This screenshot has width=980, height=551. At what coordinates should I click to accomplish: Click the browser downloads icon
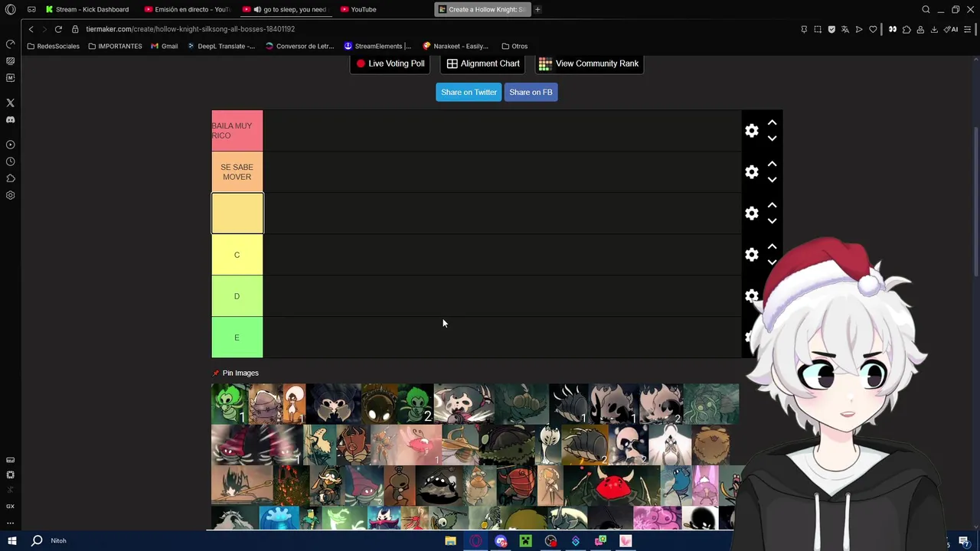point(933,29)
